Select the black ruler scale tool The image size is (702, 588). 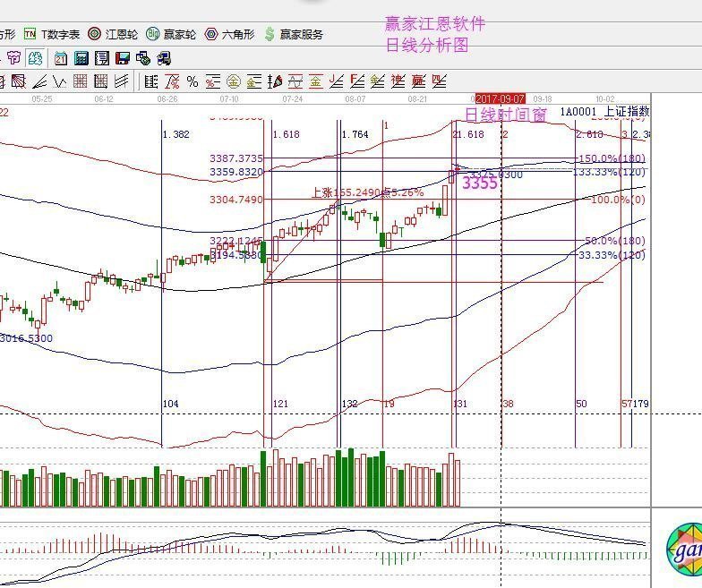(151, 81)
